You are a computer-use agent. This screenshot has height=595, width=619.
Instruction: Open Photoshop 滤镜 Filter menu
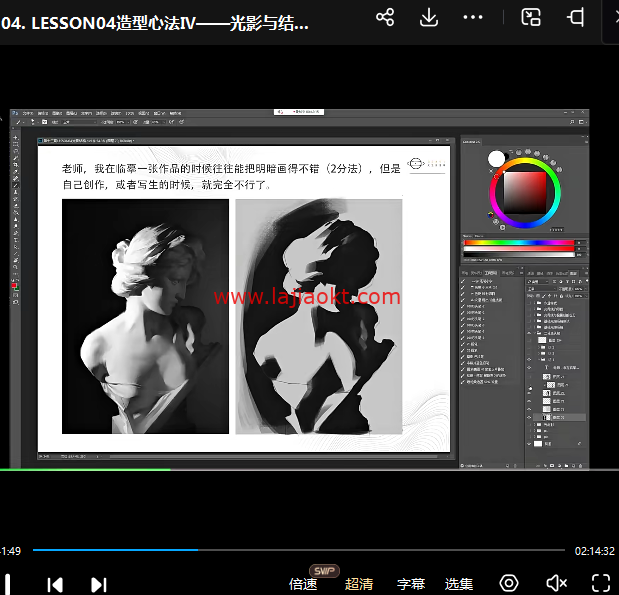[115, 113]
